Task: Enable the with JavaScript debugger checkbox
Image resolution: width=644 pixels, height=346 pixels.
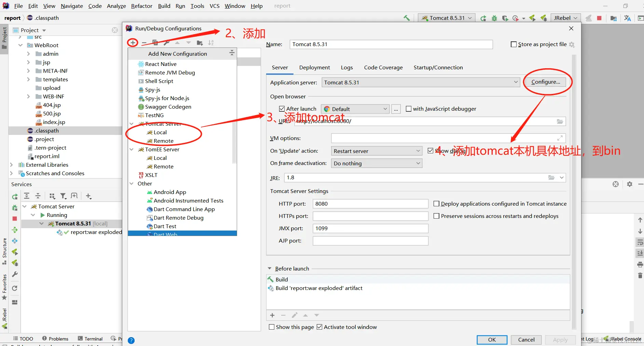Action: tap(409, 109)
